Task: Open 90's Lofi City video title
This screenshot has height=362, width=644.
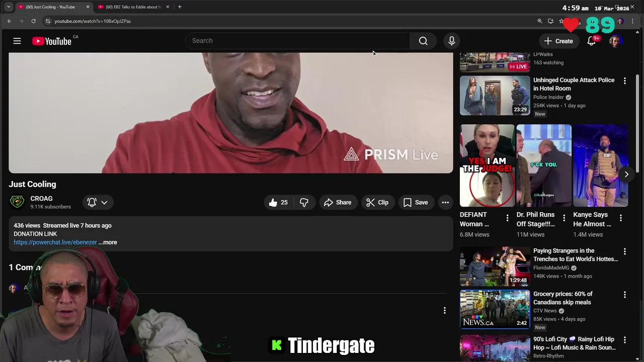Action: 575,343
